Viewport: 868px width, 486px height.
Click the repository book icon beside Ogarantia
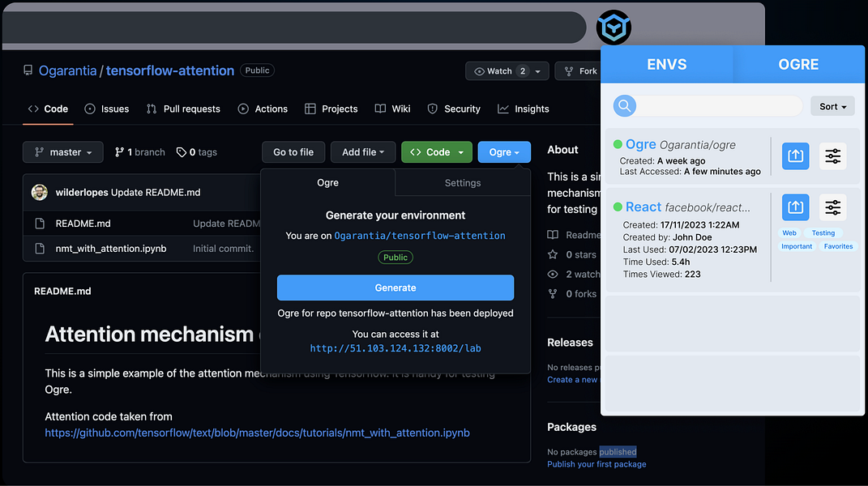click(x=28, y=70)
